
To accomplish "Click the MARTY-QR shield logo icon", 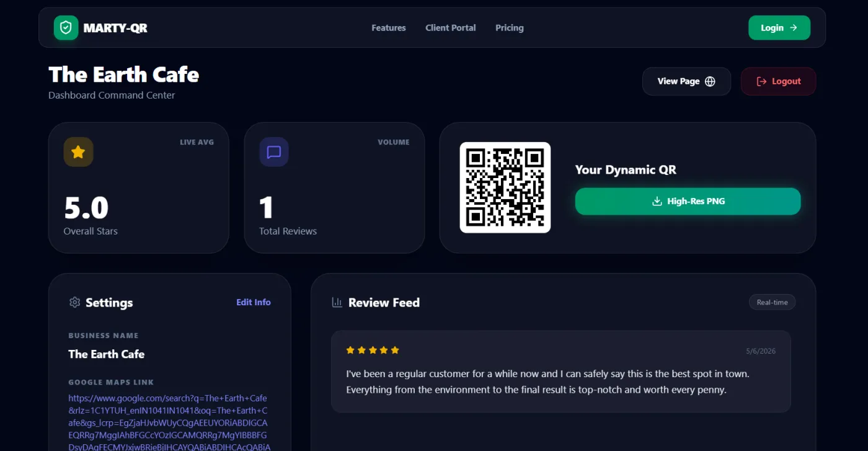I will pos(66,28).
